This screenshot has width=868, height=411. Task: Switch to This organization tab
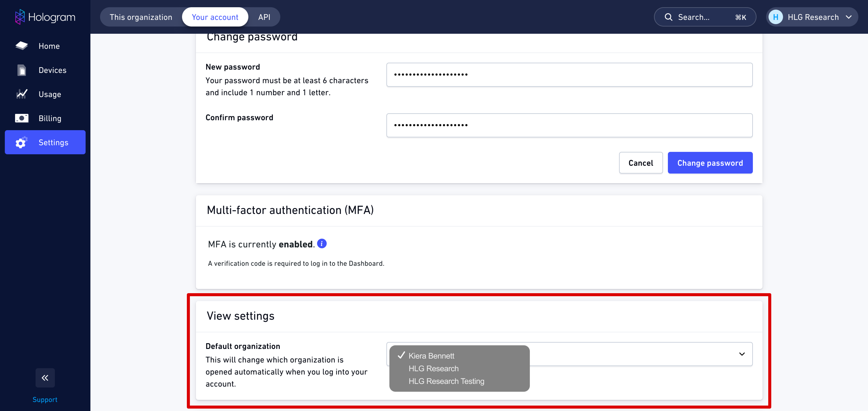(x=141, y=17)
